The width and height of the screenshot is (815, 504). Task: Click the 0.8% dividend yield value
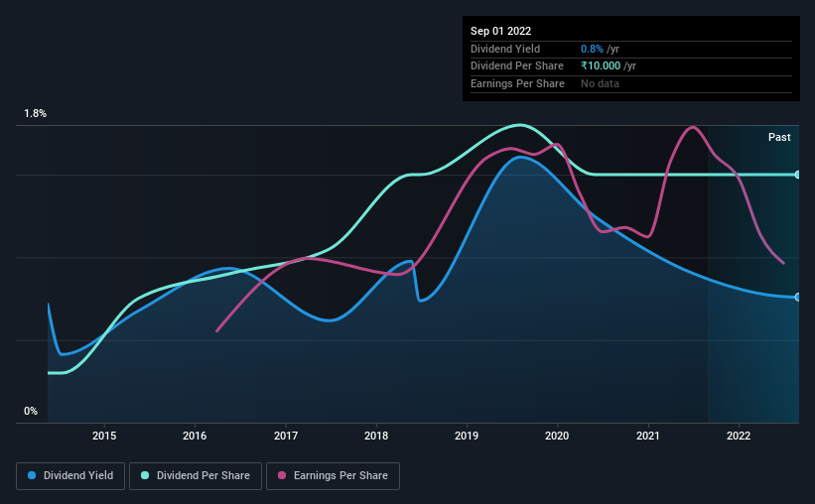click(592, 49)
